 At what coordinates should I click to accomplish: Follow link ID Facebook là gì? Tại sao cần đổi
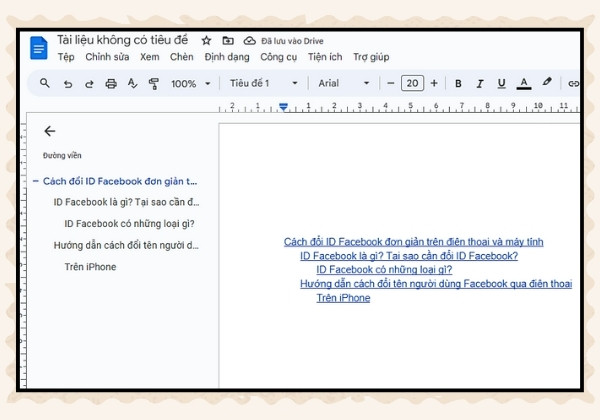coord(409,256)
